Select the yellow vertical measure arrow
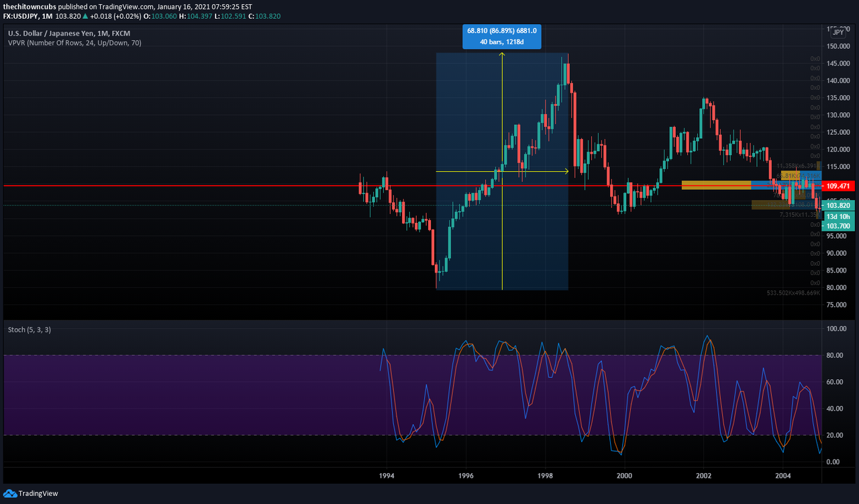Viewport: 859px width, 504px height. tap(502, 171)
